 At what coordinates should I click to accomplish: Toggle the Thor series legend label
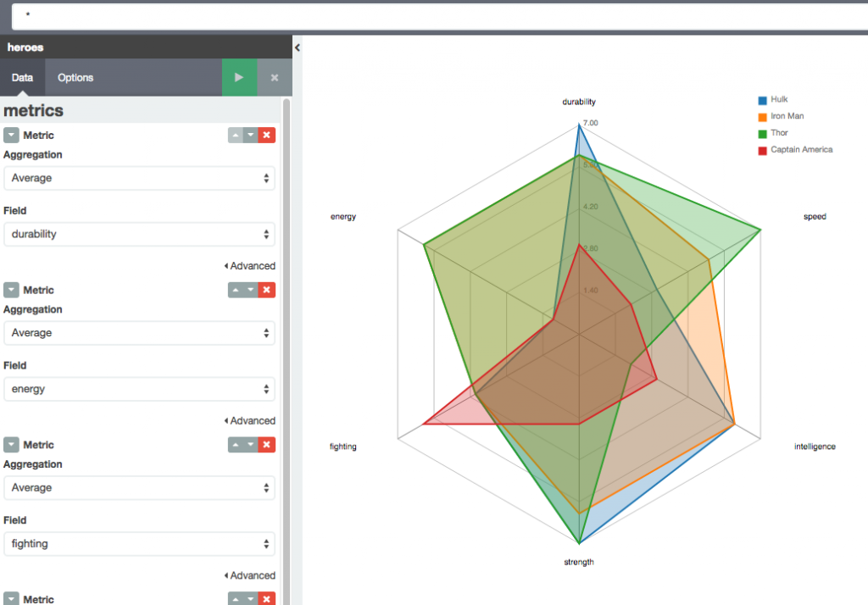(779, 133)
